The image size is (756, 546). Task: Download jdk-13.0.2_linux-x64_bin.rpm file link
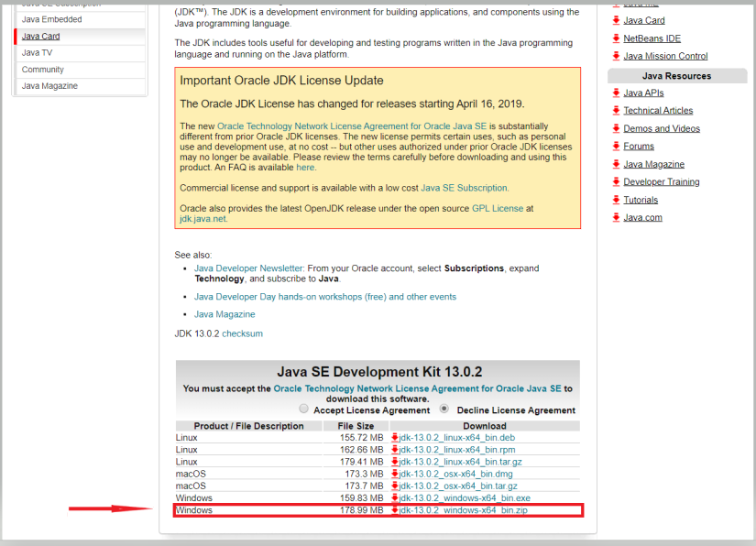(457, 450)
